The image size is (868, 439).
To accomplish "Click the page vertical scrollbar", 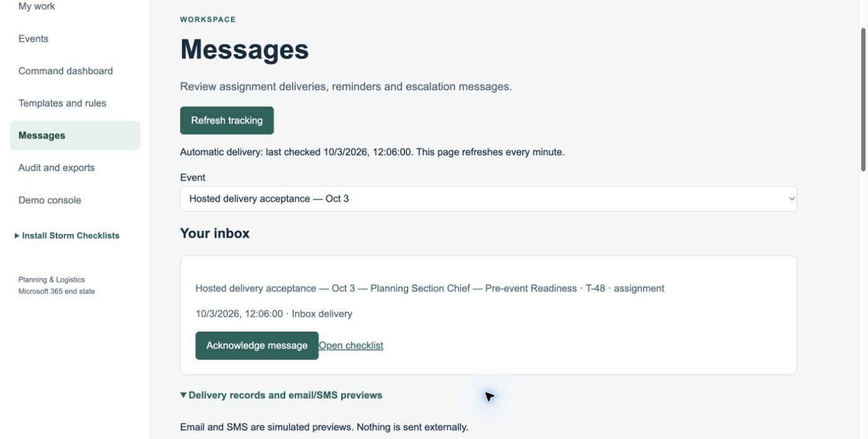I will click(864, 99).
